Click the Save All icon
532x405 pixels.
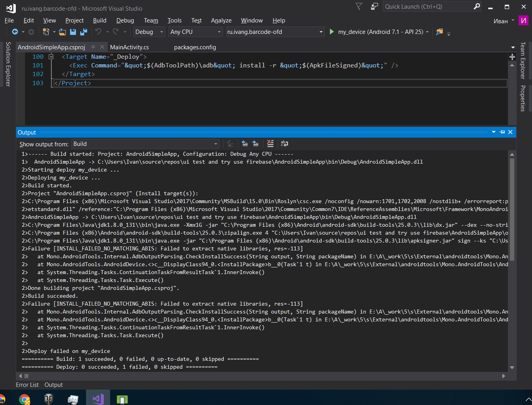[x=84, y=32]
